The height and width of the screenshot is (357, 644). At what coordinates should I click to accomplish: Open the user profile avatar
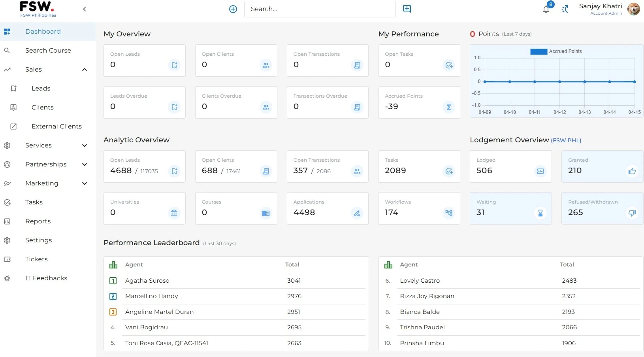(634, 9)
